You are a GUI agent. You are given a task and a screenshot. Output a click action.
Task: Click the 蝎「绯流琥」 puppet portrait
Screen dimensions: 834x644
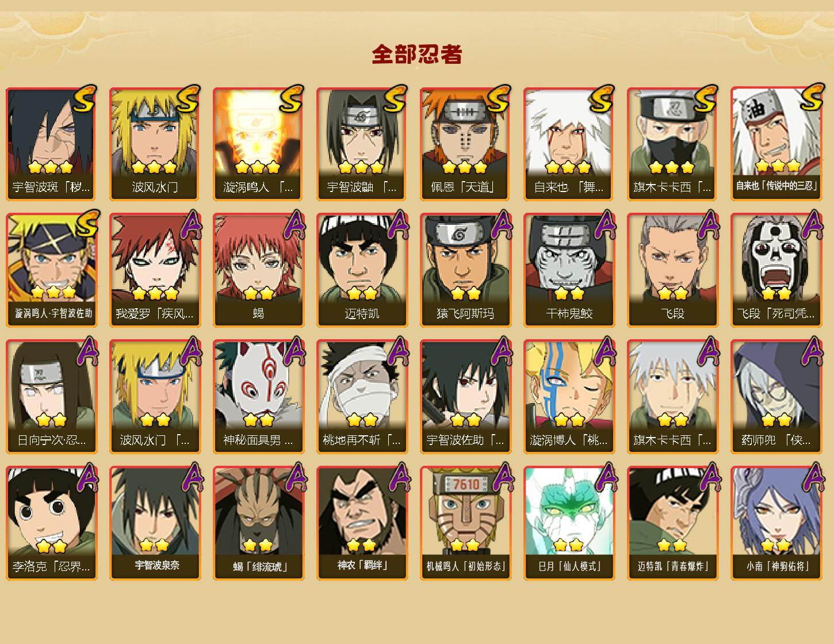click(x=258, y=523)
